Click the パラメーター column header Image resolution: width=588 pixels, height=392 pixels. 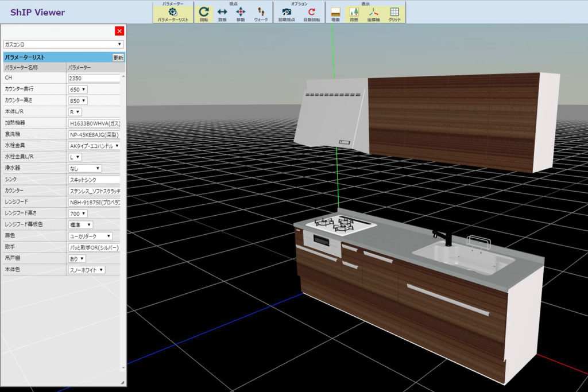(79, 68)
